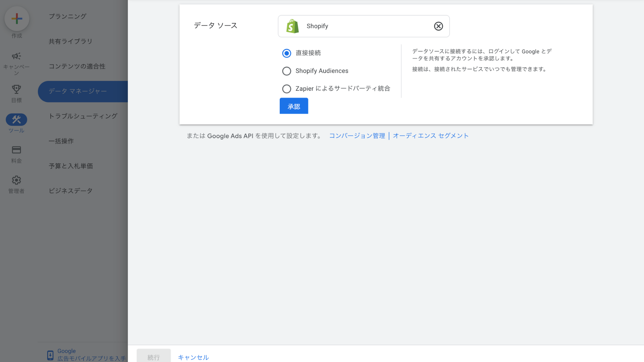644x362 pixels.
Task: Open the 目標 trophy icon
Action: point(16,89)
